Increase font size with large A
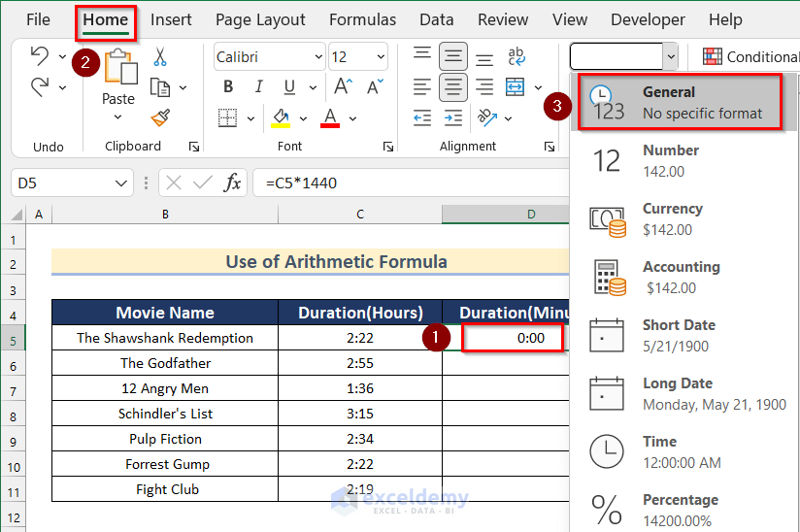The image size is (800, 532). (x=343, y=86)
